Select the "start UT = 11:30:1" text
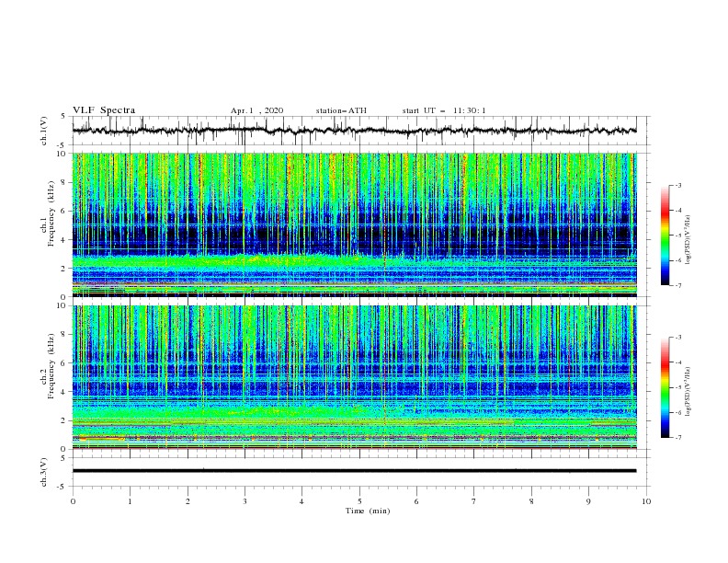Image resolution: width=728 pixels, height=563 pixels. tap(444, 110)
